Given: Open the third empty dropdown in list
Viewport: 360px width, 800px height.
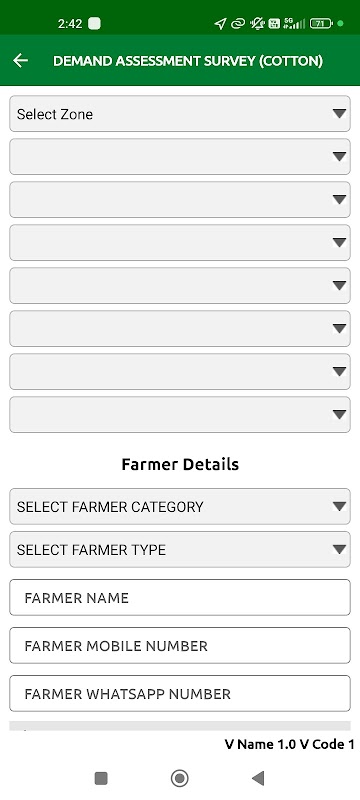Looking at the screenshot, I should [x=180, y=242].
